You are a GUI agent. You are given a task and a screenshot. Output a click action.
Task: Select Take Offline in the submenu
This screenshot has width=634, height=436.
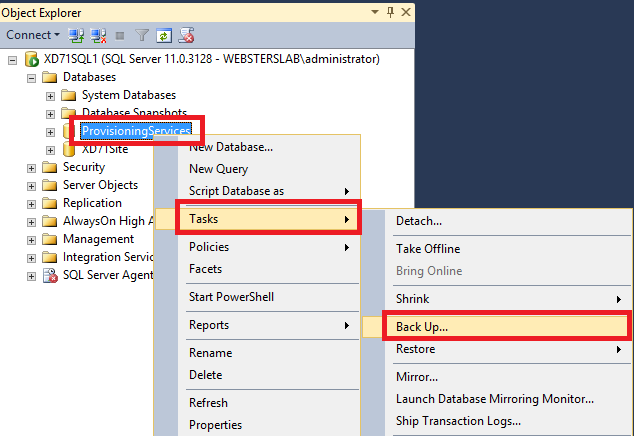[428, 249]
